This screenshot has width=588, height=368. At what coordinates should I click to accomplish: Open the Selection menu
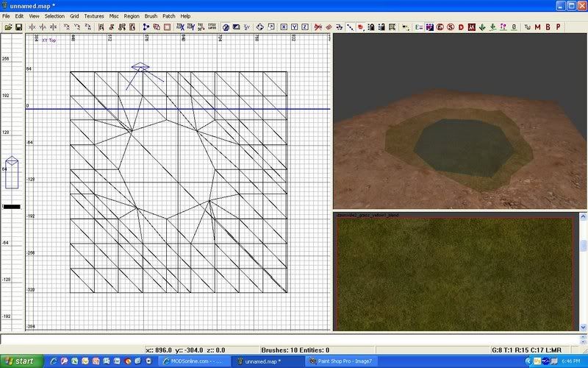point(54,15)
